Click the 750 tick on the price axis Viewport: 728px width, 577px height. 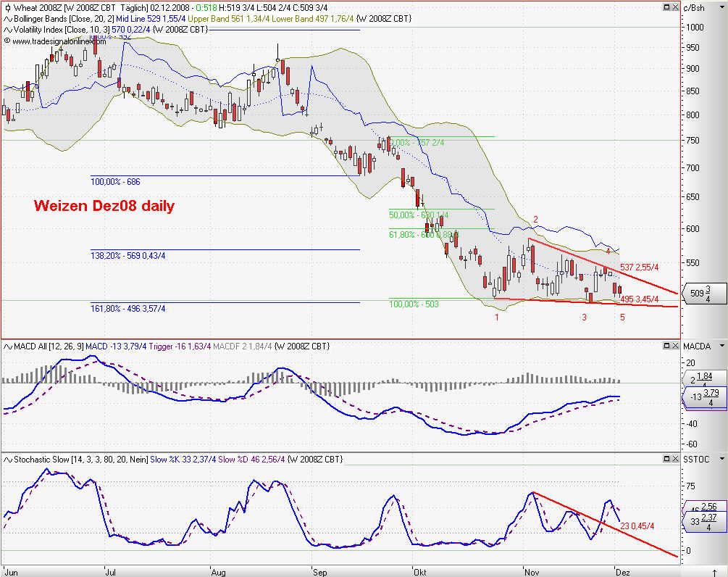[693, 141]
